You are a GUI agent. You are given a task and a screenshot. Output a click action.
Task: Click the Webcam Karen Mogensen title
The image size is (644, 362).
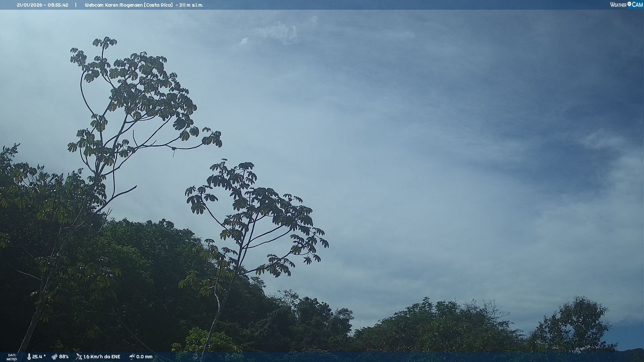click(x=113, y=5)
